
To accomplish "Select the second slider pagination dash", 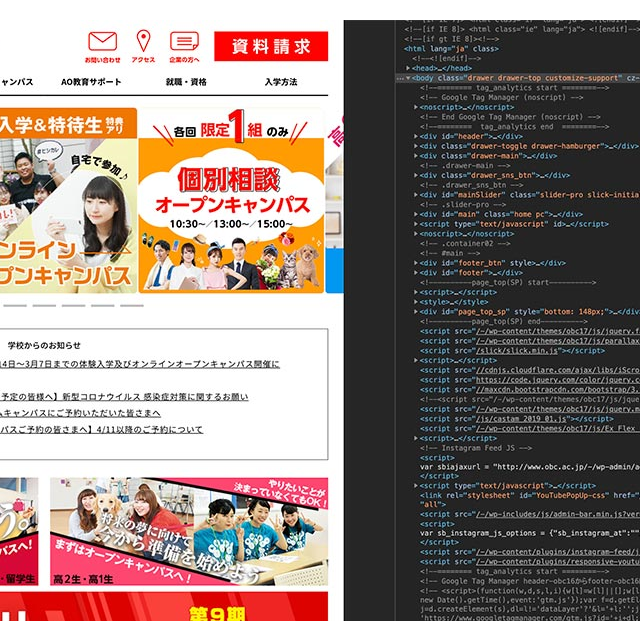I will pyautogui.click(x=44, y=305).
